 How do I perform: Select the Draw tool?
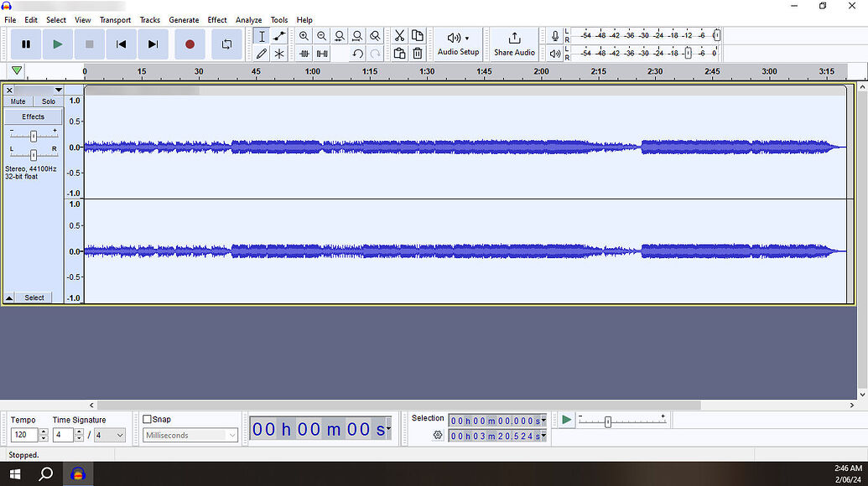pos(261,53)
